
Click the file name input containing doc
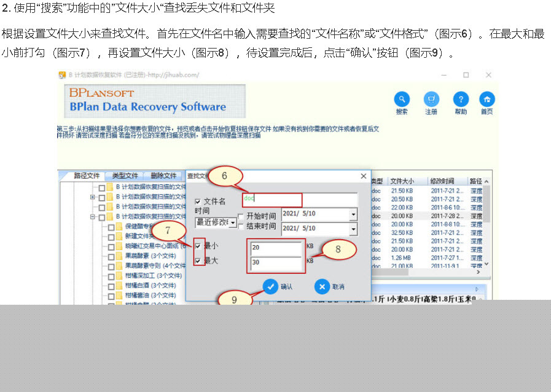pos(300,199)
